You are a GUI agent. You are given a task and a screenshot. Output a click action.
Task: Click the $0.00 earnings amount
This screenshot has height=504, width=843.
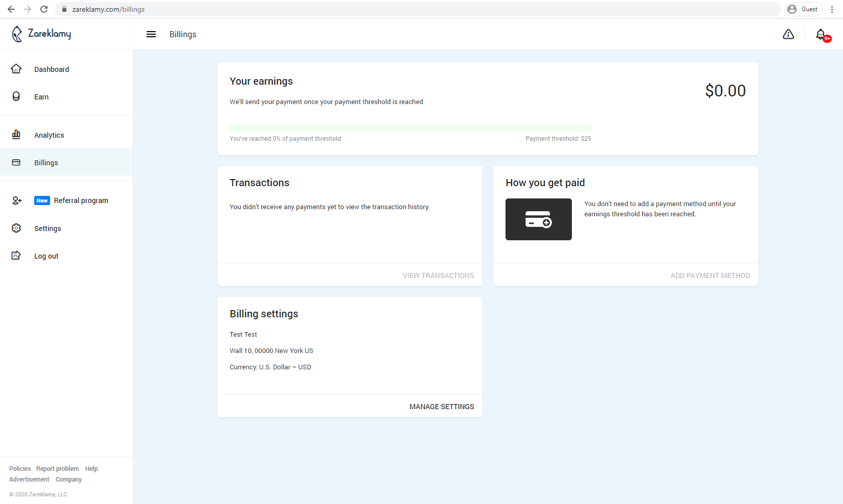click(x=726, y=91)
